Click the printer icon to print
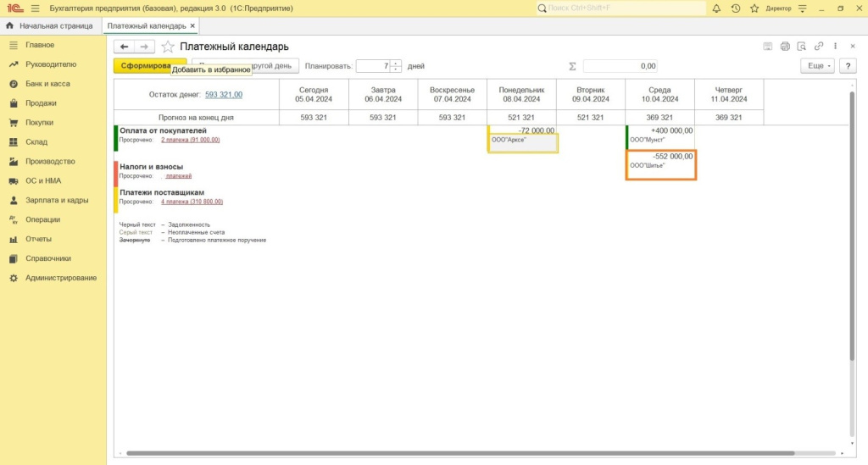Screen dimensions: 868x465 [785, 47]
